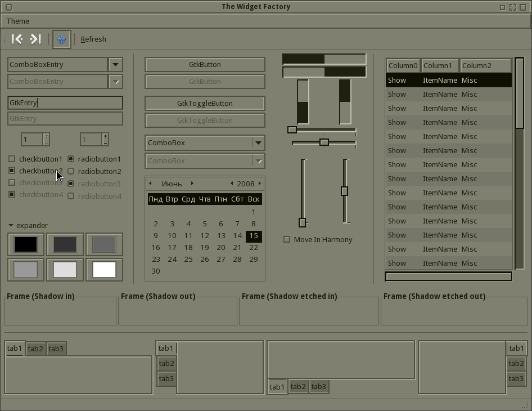Pick the dark charcoal color swatch
532x411 pixels.
(x=65, y=244)
